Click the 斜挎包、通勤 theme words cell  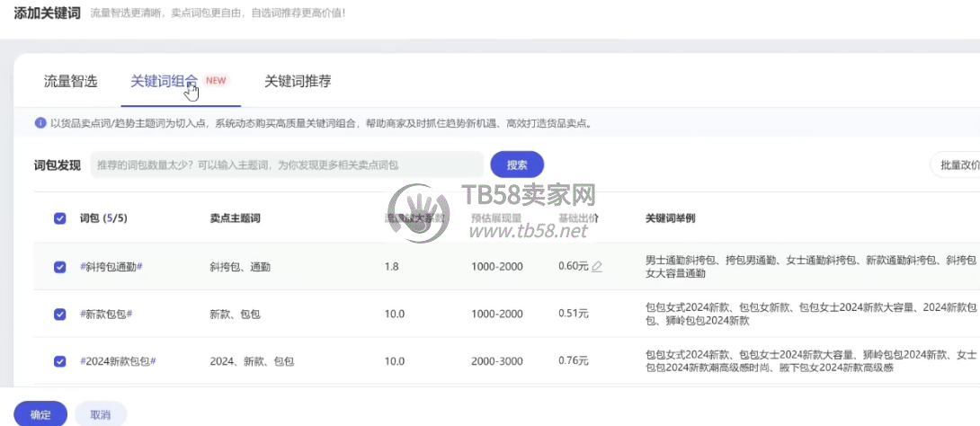pos(240,267)
